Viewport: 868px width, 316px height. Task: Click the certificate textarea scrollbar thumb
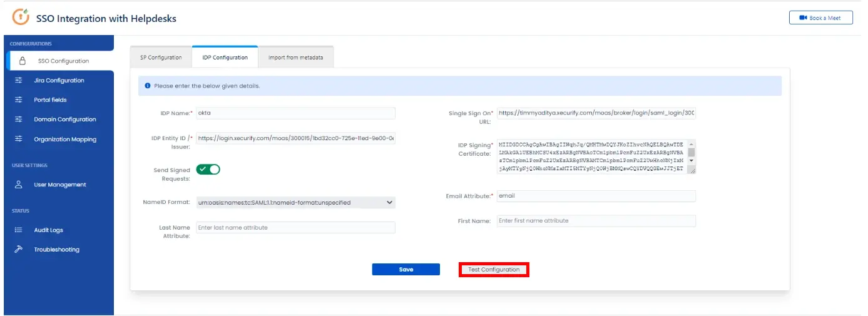coord(692,152)
